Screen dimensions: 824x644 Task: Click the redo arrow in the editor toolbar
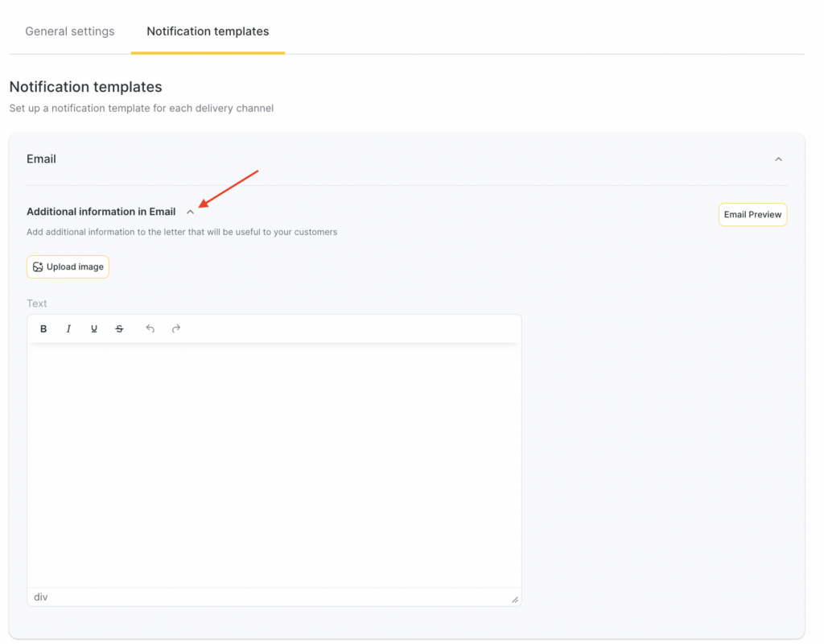[176, 328]
